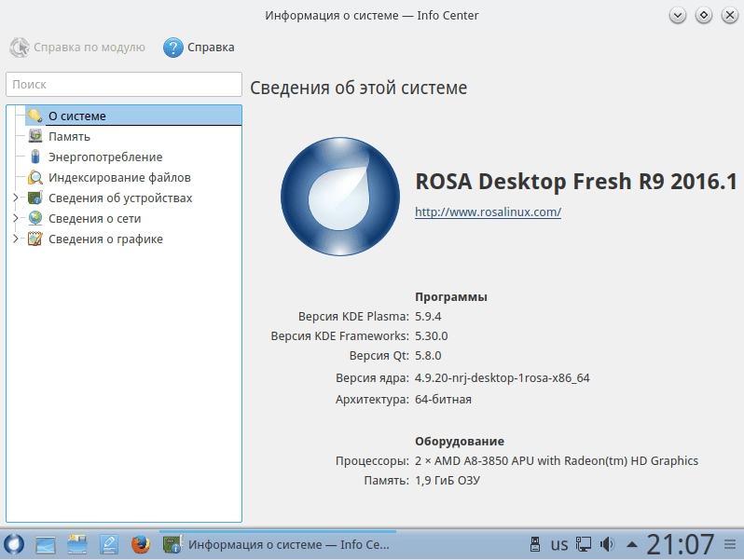This screenshot has width=744, height=560.
Task: Click the Справка toolbar button
Action: point(199,48)
